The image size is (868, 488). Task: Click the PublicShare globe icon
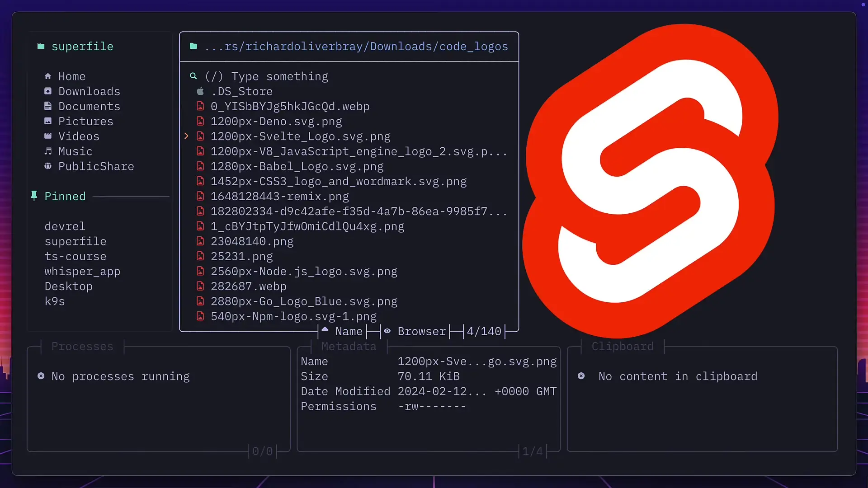click(48, 166)
